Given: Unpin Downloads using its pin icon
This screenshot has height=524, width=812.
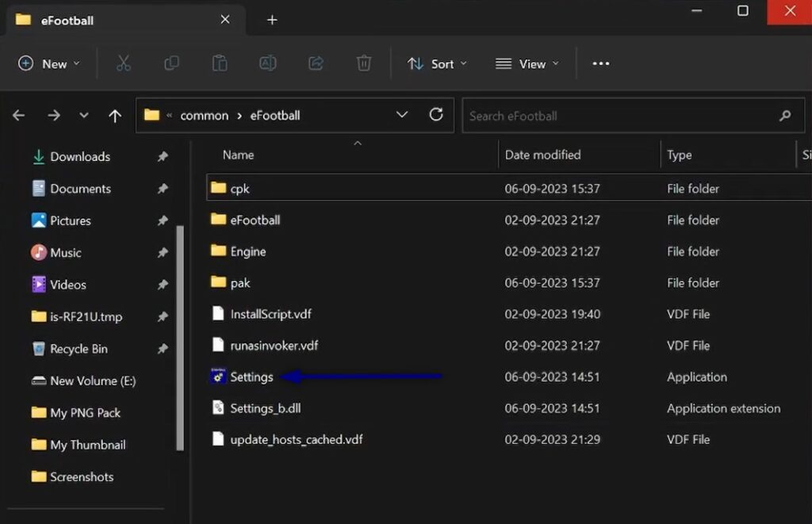Looking at the screenshot, I should tap(163, 156).
